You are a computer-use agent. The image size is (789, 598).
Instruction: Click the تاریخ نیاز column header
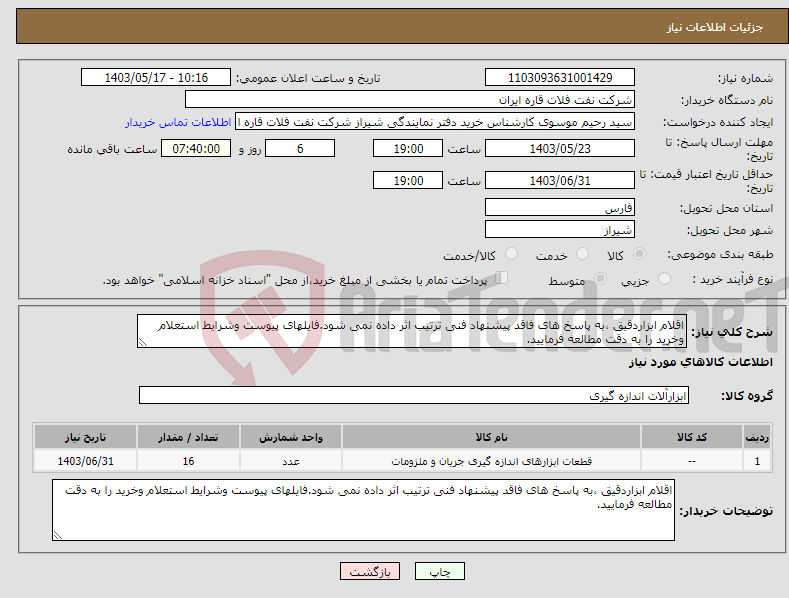click(85, 437)
